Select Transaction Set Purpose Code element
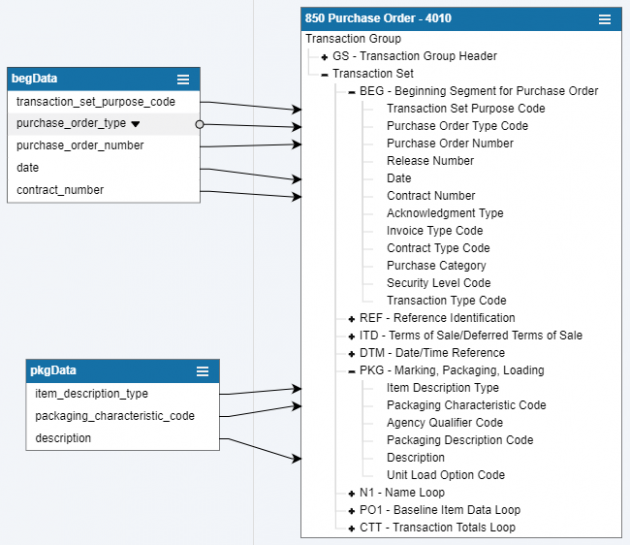 click(x=466, y=109)
